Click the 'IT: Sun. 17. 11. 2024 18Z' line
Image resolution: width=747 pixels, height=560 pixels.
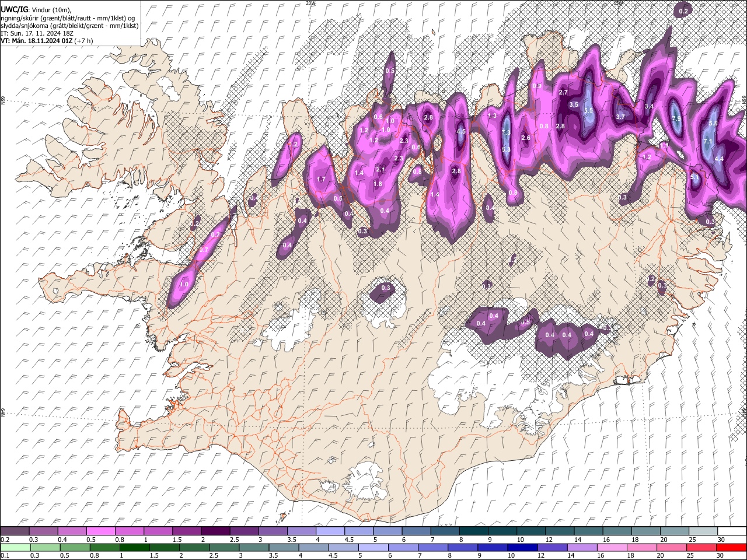pyautogui.click(x=37, y=33)
